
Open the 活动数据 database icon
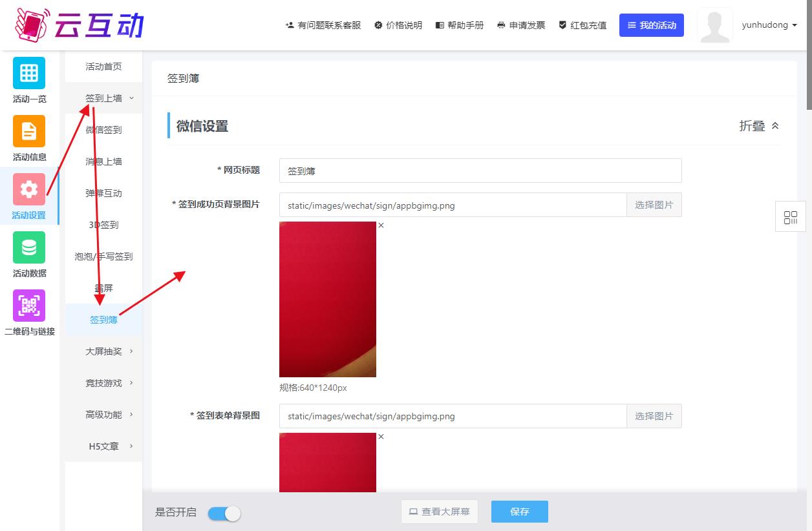click(x=29, y=247)
